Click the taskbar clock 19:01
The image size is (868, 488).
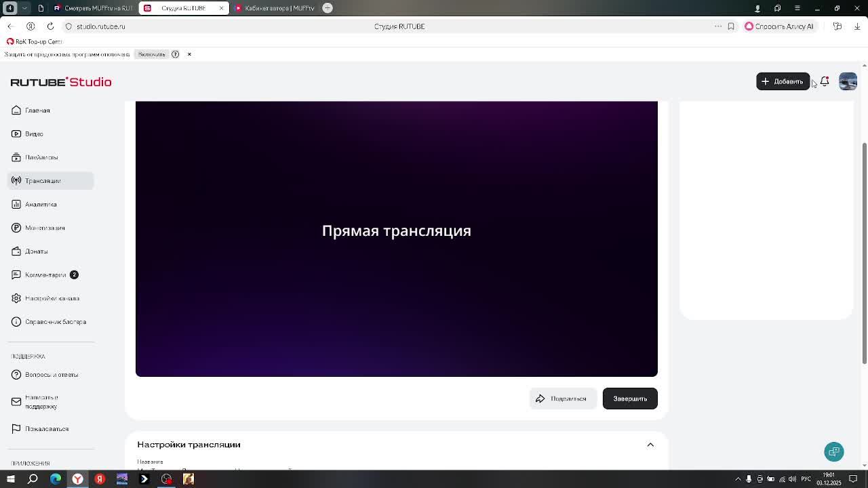pos(829,479)
